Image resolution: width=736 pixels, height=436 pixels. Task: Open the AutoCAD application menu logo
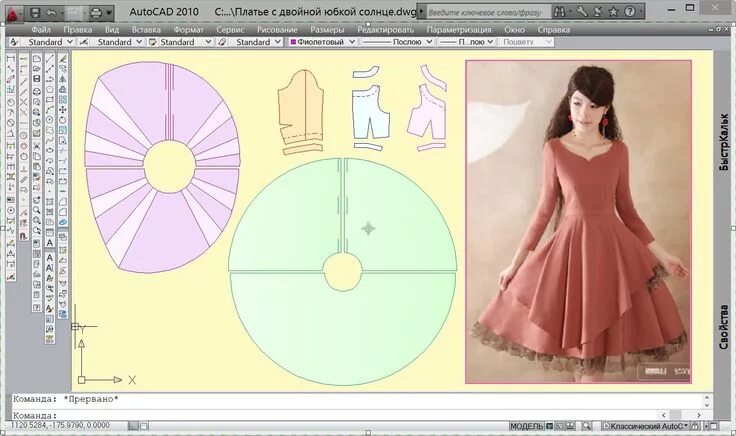[12, 13]
